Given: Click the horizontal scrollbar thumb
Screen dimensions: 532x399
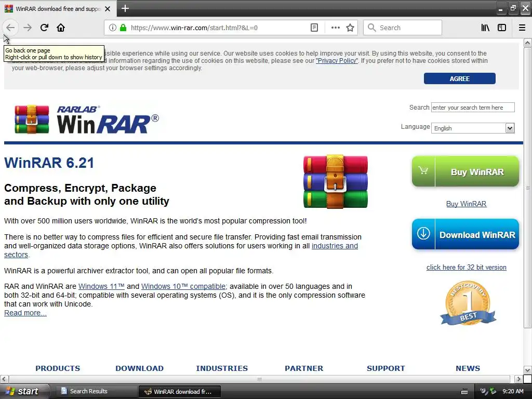Looking at the screenshot, I should click(x=260, y=379).
